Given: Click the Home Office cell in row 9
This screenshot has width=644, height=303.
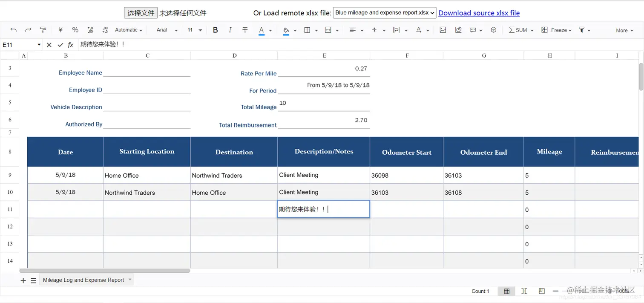Looking at the screenshot, I should 147,175.
